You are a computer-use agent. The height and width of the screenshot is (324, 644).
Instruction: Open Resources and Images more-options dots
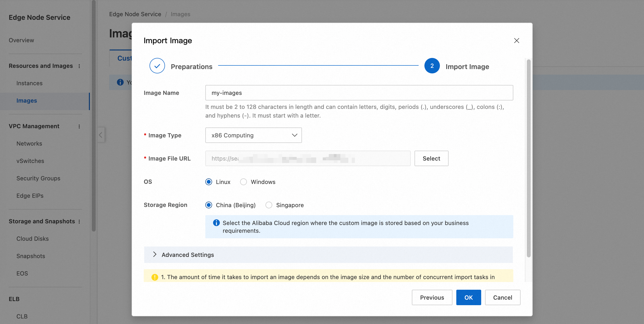click(79, 66)
